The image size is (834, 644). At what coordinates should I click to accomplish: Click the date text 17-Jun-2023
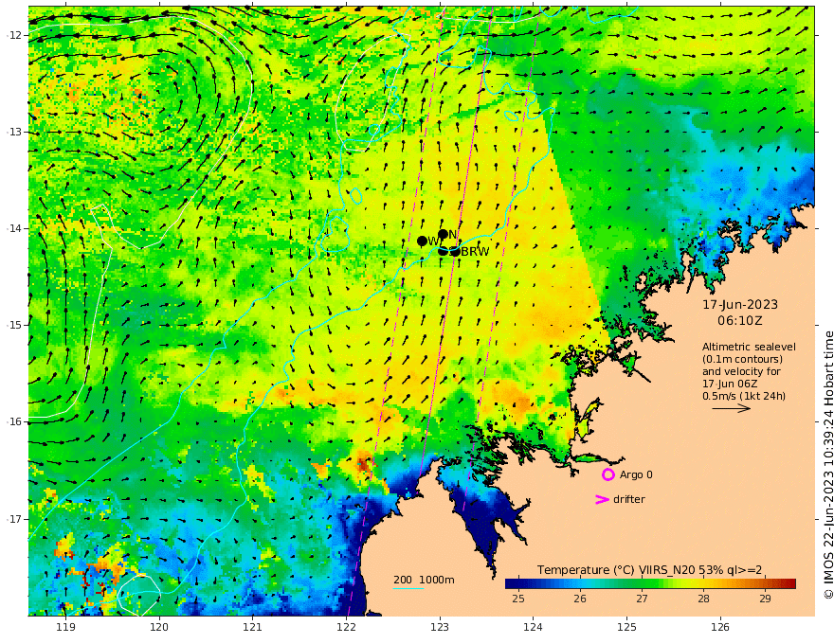[x=740, y=305]
